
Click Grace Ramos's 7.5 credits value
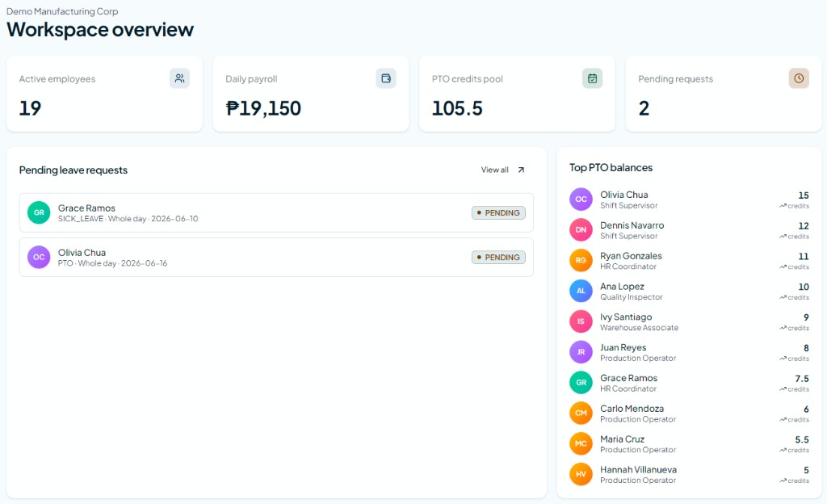[802, 379]
